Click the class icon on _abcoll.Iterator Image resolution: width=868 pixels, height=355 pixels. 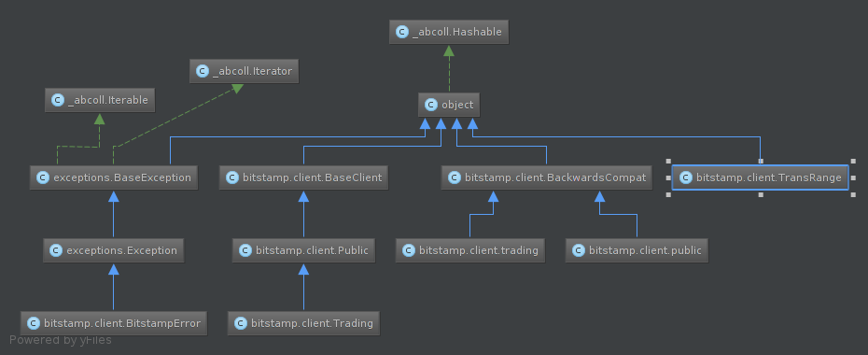[x=203, y=71]
